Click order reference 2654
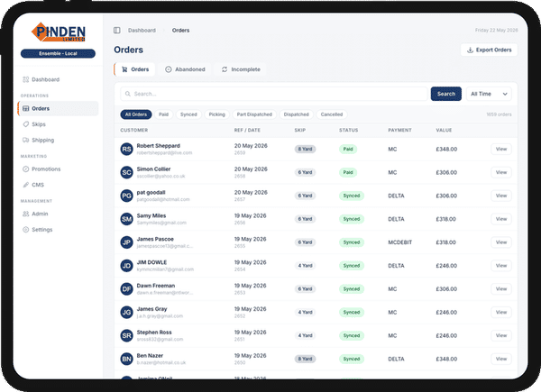Image resolution: width=541 pixels, height=392 pixels. (x=240, y=269)
